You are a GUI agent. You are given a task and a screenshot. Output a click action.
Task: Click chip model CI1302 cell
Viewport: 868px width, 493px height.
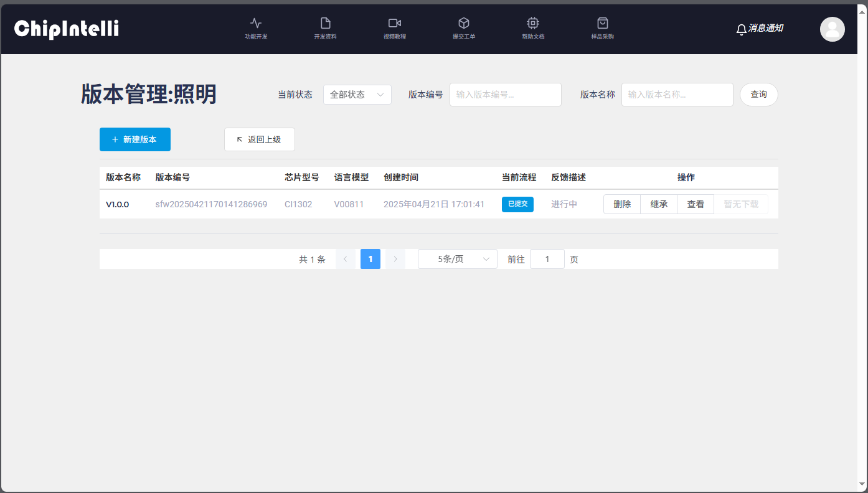pos(299,204)
